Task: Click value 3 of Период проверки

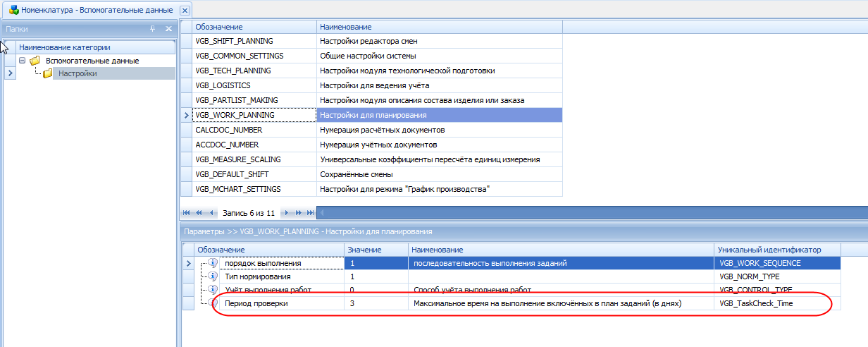Action: pyautogui.click(x=376, y=303)
